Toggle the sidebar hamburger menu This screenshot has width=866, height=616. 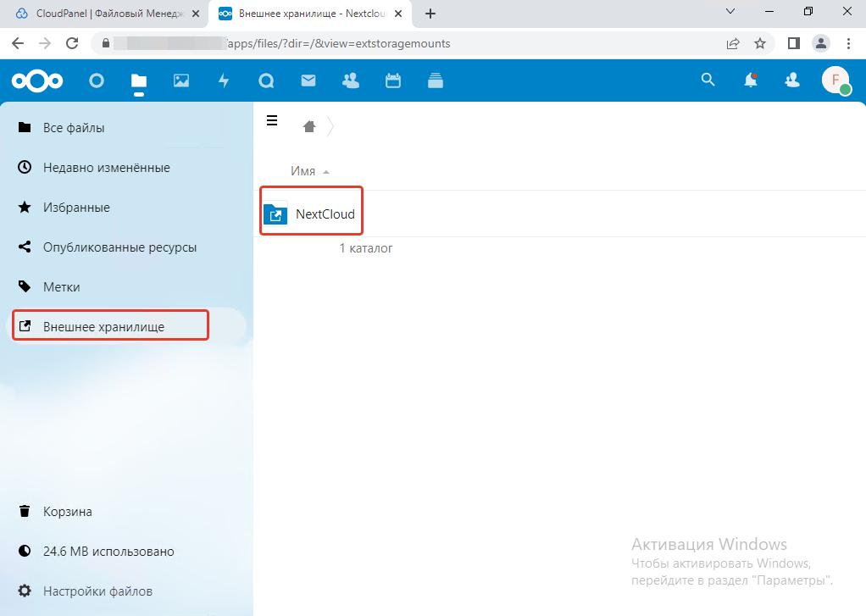(x=272, y=120)
